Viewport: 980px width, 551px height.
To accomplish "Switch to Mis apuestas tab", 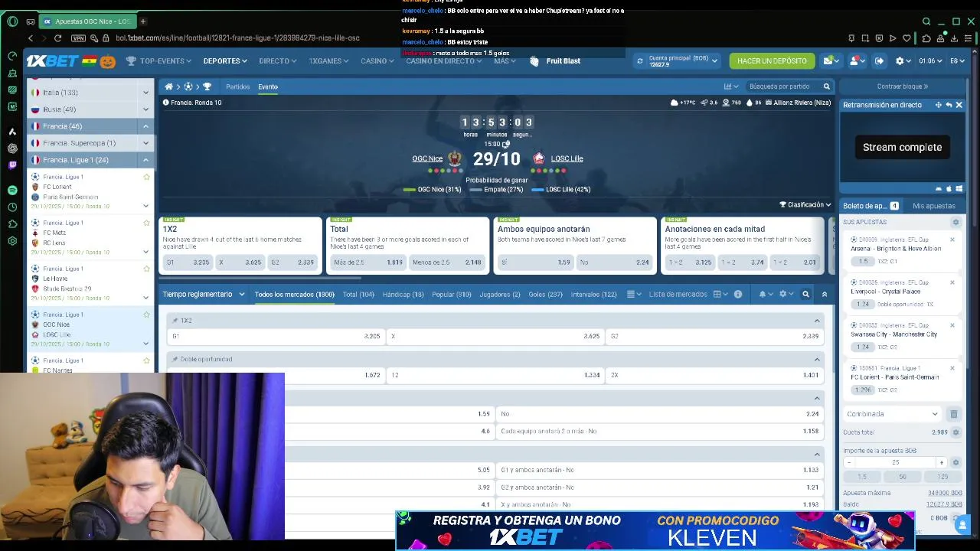I will 934,206.
